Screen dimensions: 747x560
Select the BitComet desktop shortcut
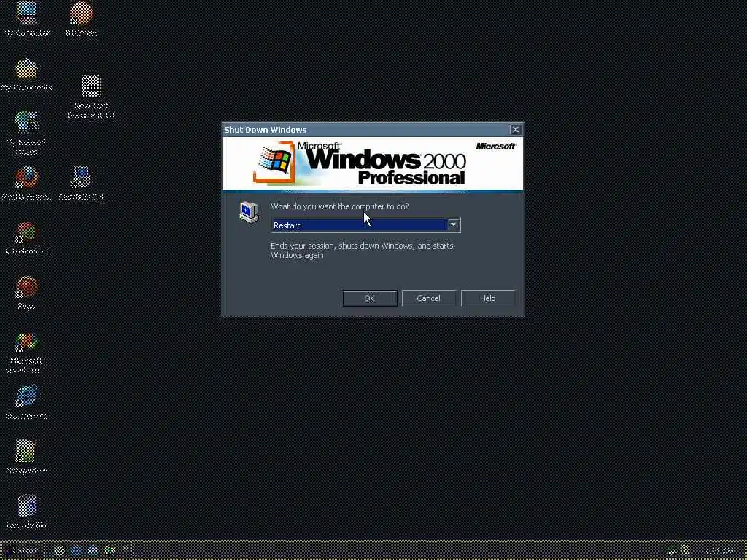(x=82, y=19)
